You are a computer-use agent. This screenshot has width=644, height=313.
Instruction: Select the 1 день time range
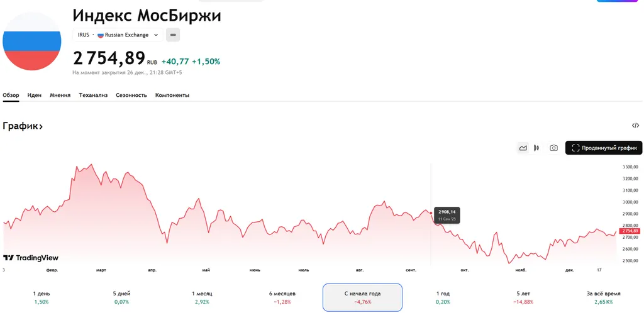pyautogui.click(x=42, y=297)
